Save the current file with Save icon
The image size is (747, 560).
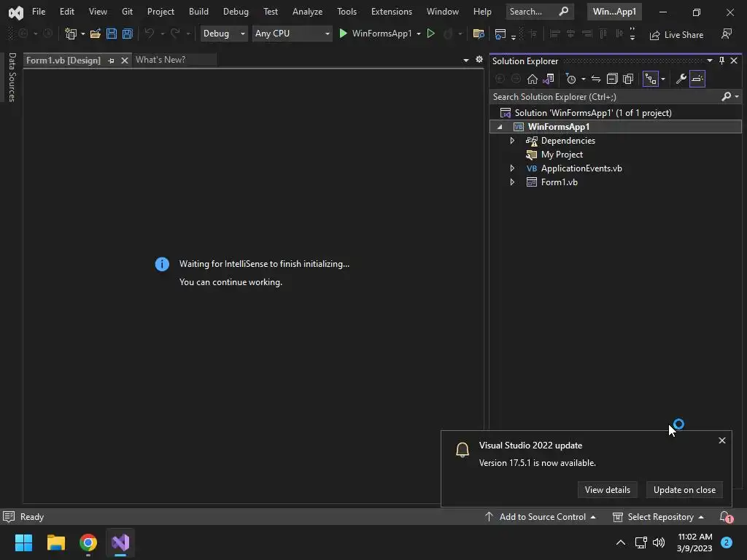point(112,34)
